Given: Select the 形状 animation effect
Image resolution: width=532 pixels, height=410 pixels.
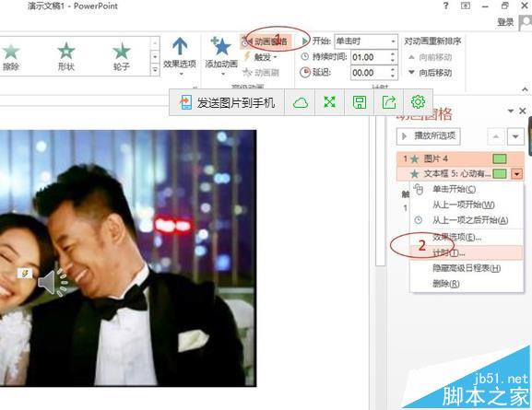Looking at the screenshot, I should point(66,56).
